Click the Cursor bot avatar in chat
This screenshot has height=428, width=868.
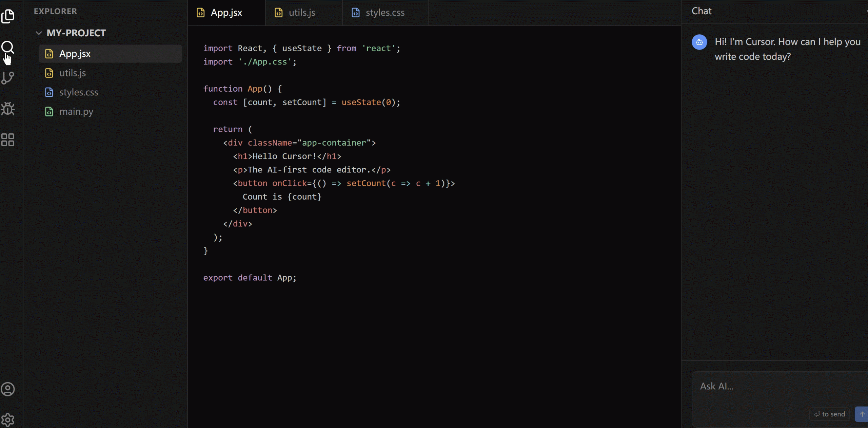[x=699, y=42]
